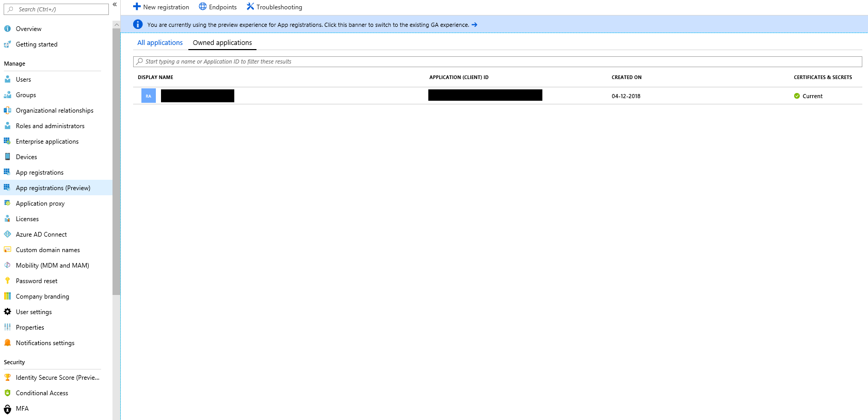
Task: Click the Enterprise applications grid icon
Action: pos(7,141)
